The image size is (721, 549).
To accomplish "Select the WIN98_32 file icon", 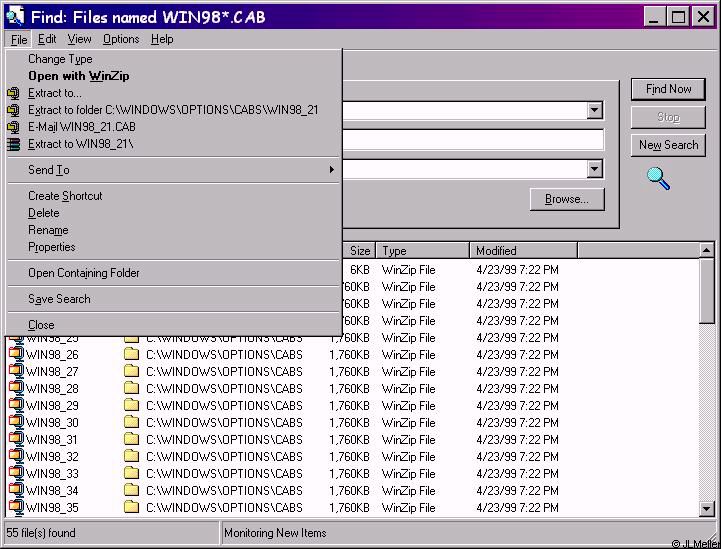I will click(x=16, y=456).
